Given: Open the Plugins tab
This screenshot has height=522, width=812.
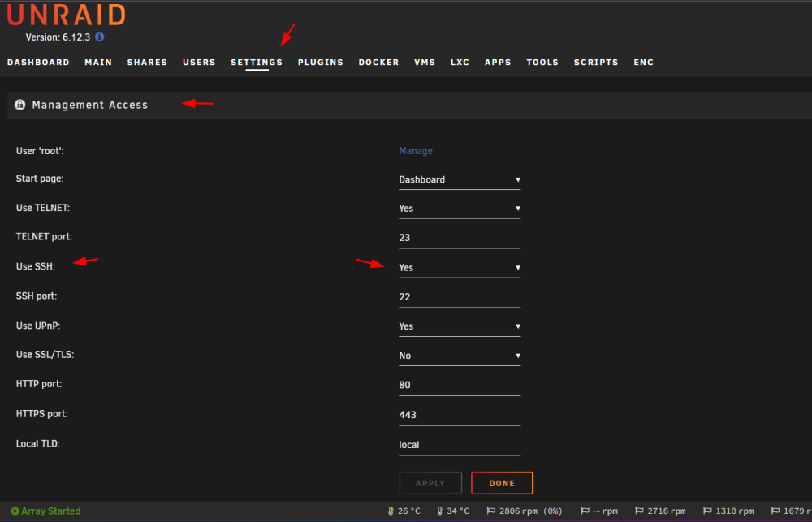Looking at the screenshot, I should point(321,63).
